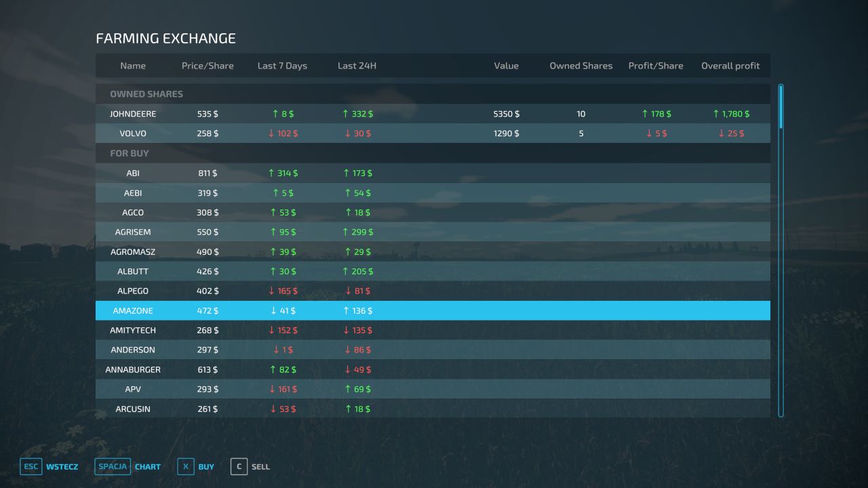Click AMITYTECH 7-day change 152 $

(x=282, y=330)
